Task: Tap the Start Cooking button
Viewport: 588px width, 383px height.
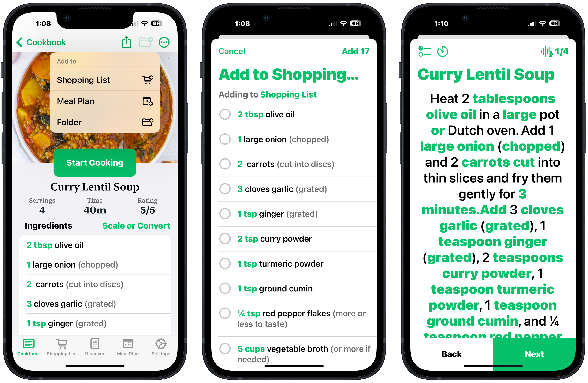Action: [94, 162]
